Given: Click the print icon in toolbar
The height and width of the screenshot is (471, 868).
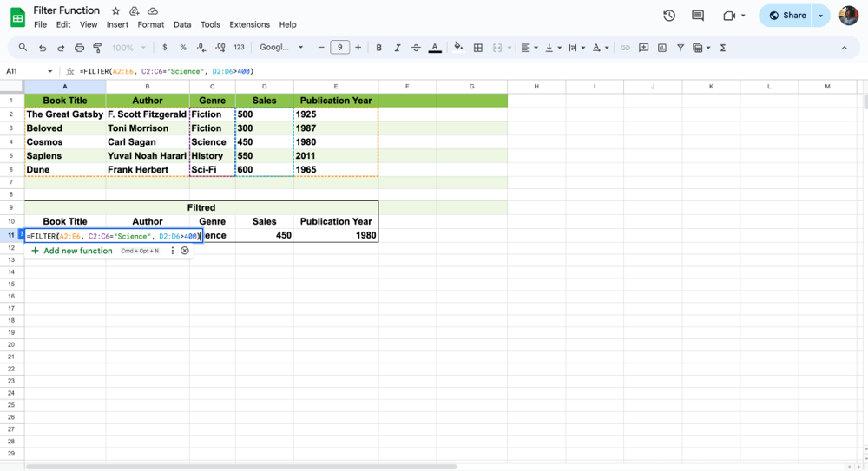Looking at the screenshot, I should point(79,48).
